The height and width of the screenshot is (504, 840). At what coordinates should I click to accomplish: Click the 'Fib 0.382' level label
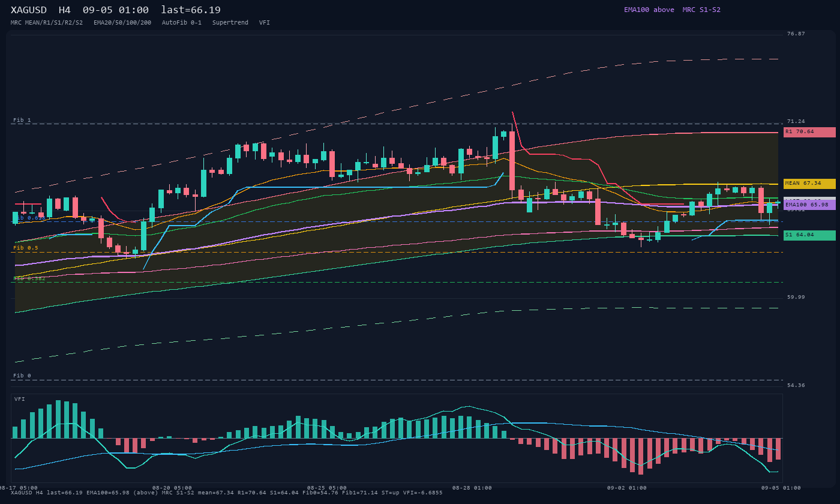[29, 278]
